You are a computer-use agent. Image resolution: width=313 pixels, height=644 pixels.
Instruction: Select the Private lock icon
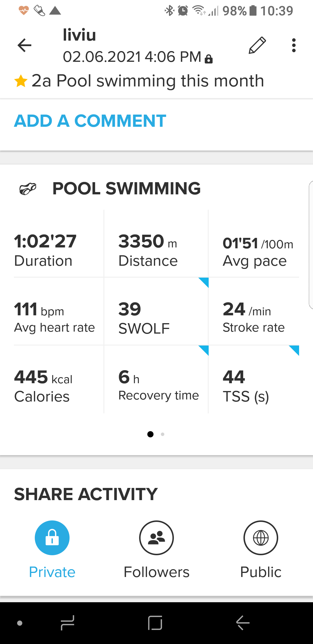pyautogui.click(x=52, y=538)
